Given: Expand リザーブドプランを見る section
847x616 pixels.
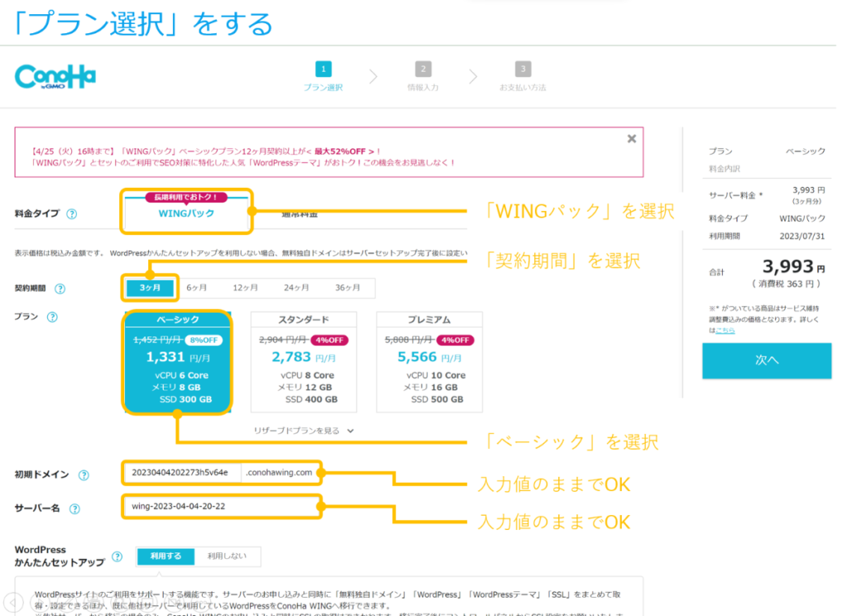Looking at the screenshot, I should coord(304,431).
